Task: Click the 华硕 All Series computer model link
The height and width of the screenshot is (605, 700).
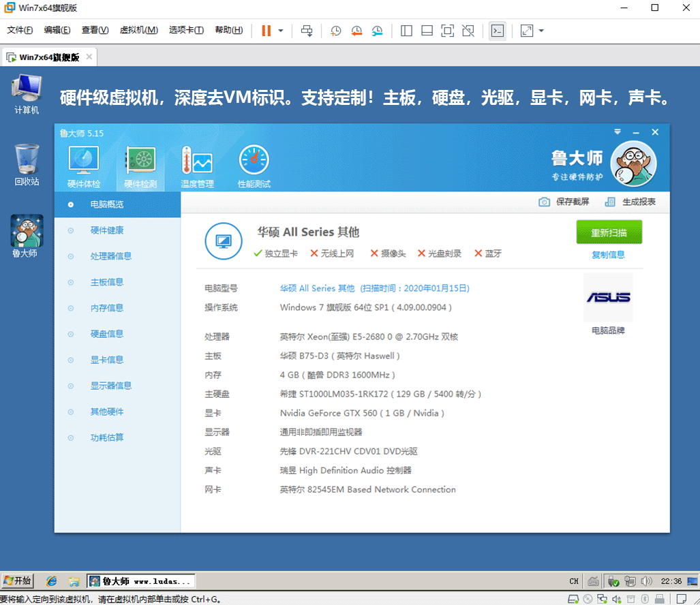Action: tap(375, 288)
